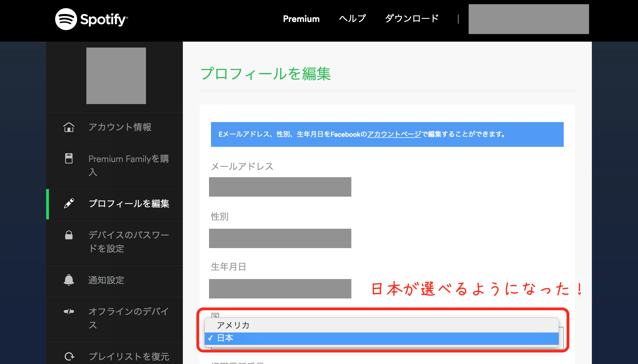This screenshot has width=638, height=364.
Task: Click the card icon beside Premium Family
Action: (x=69, y=158)
